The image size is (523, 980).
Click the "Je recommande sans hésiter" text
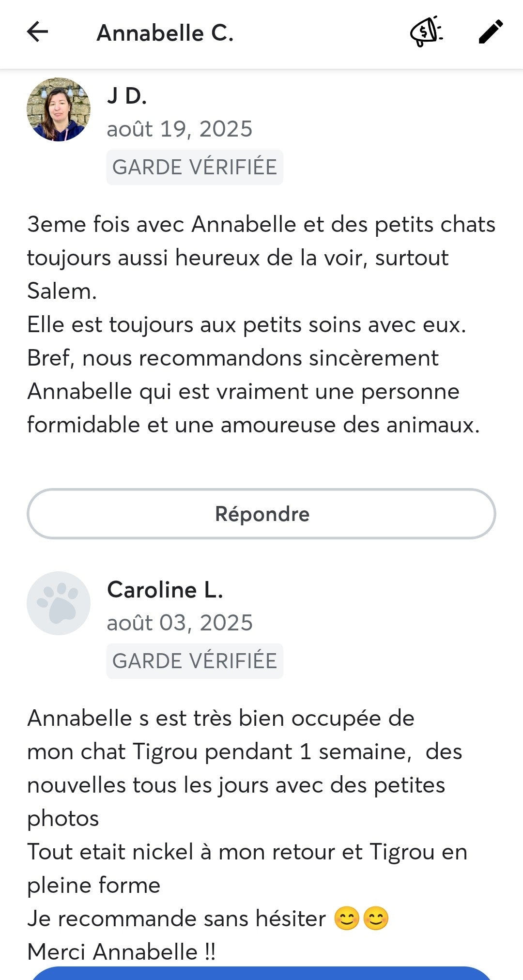click(177, 919)
